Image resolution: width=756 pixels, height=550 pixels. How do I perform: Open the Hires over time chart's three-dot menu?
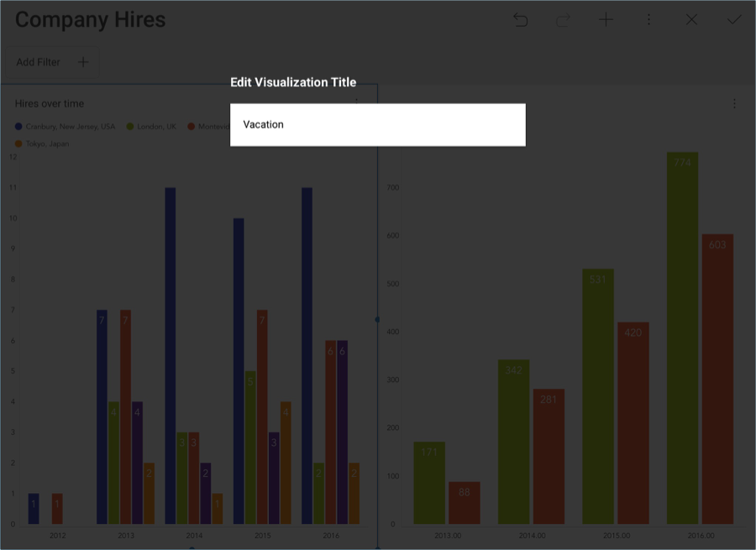click(x=357, y=102)
